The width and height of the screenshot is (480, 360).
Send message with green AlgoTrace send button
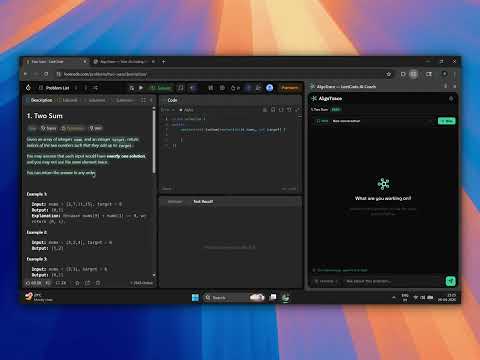(450, 281)
